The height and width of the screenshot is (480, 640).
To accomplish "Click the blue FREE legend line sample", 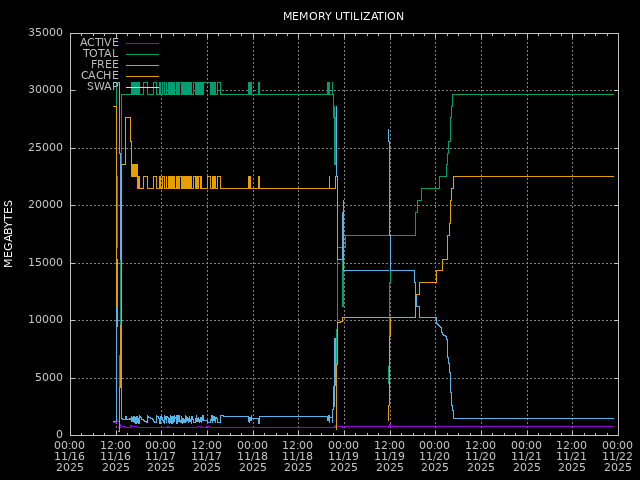I will click(141, 64).
